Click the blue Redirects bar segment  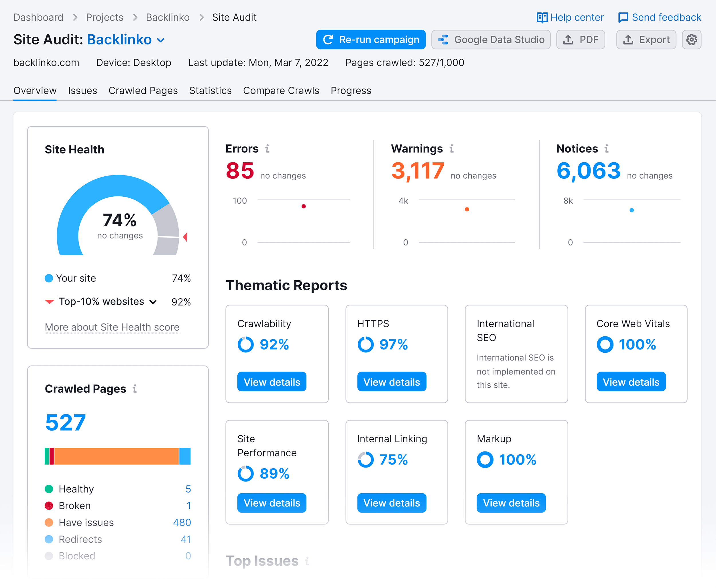(x=185, y=456)
